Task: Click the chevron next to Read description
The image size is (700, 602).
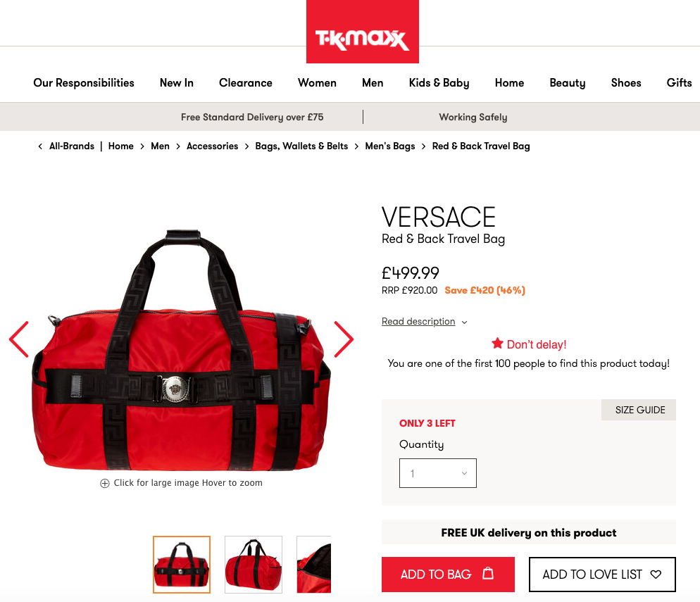Action: tap(464, 322)
